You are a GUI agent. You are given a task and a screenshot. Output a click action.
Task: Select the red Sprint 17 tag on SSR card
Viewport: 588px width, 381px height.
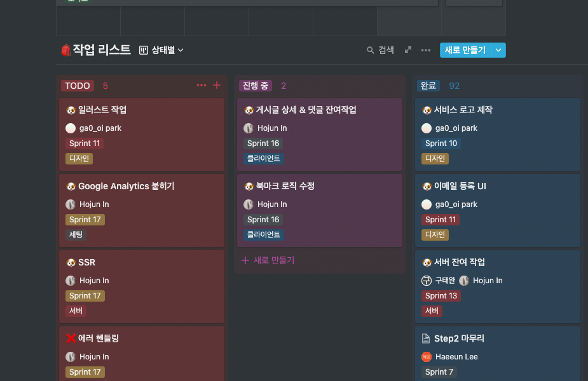click(85, 295)
